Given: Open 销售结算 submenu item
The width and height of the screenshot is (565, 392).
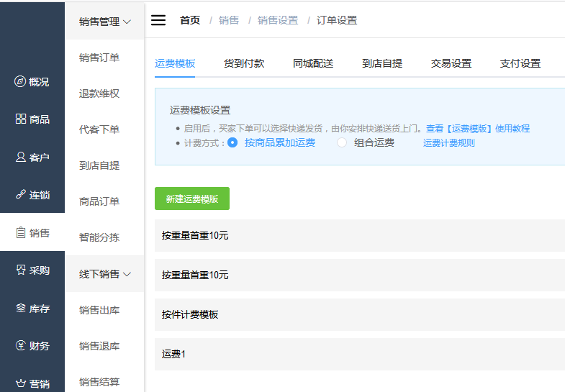Looking at the screenshot, I should (x=99, y=382).
